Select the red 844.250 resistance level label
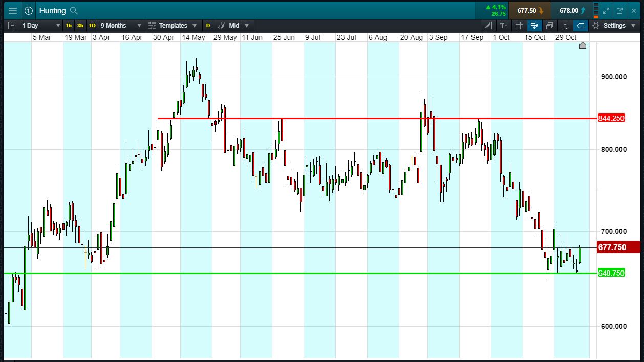The height and width of the screenshot is (362, 644). [611, 118]
